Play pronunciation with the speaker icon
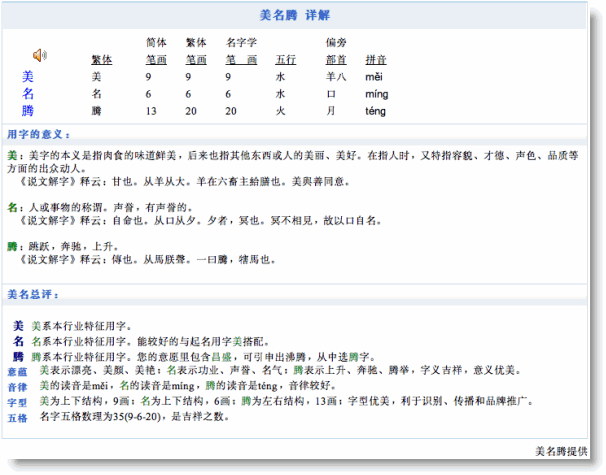Screen dimensions: 606x475 click(40, 54)
